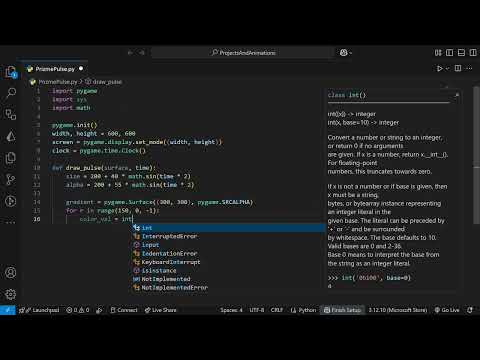Open Customize Layout icon in title bar
The image size is (480, 360).
[438, 53]
